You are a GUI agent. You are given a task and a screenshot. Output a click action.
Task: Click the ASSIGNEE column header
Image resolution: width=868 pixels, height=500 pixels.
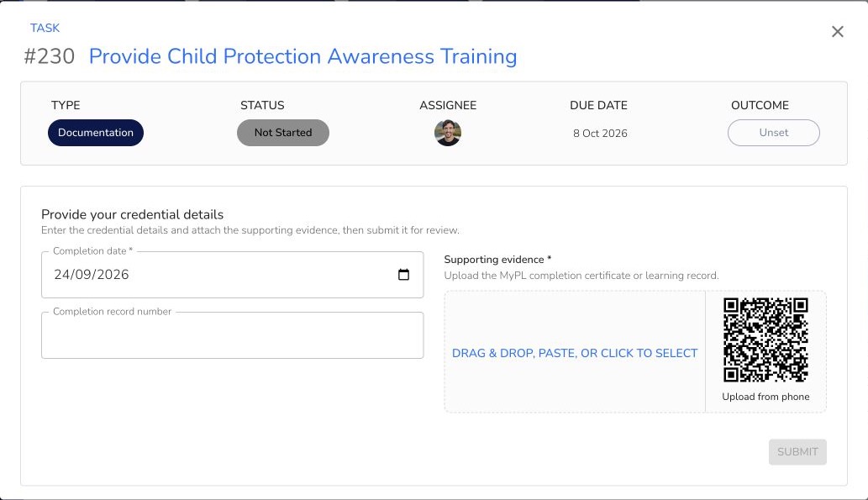pos(448,105)
